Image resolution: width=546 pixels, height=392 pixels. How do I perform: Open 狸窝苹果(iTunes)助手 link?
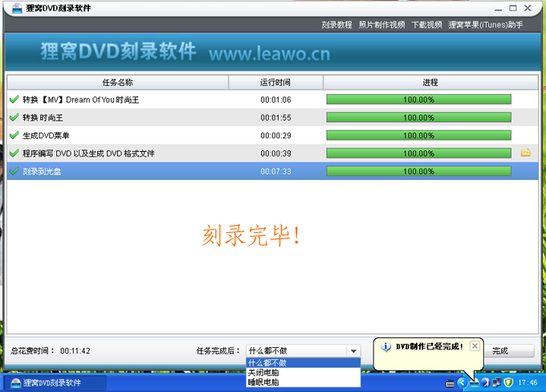click(x=486, y=25)
